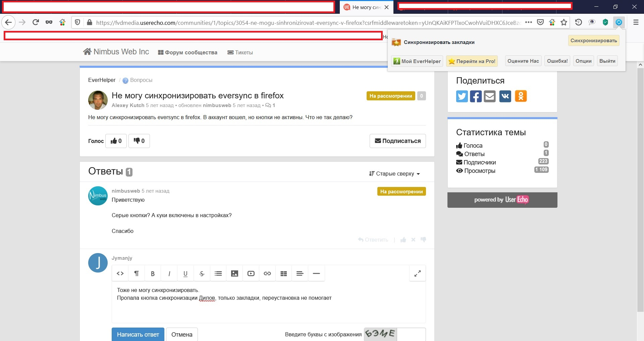Image resolution: width=644 pixels, height=341 pixels.
Task: Insert a list in reply
Action: tap(218, 274)
